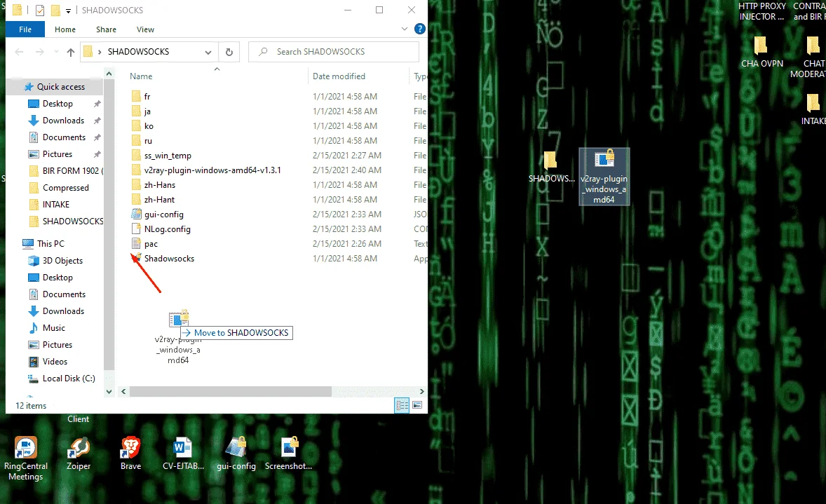Click the blue Help question mark icon

tap(420, 29)
